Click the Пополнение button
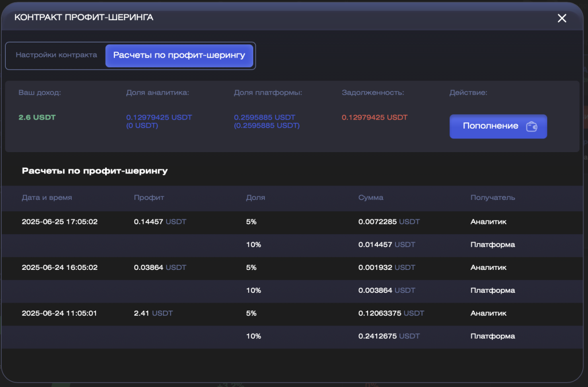Screen dimensions: 588x387 [498, 126]
